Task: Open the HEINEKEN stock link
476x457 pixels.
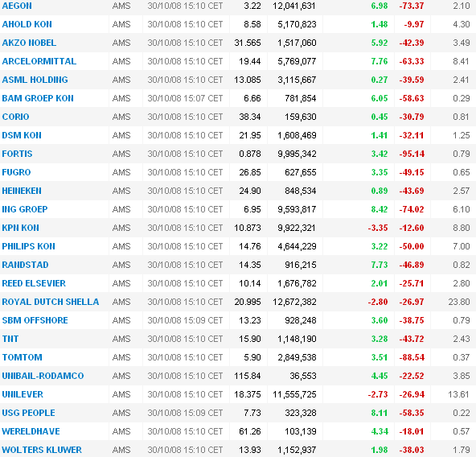Action: [22, 191]
